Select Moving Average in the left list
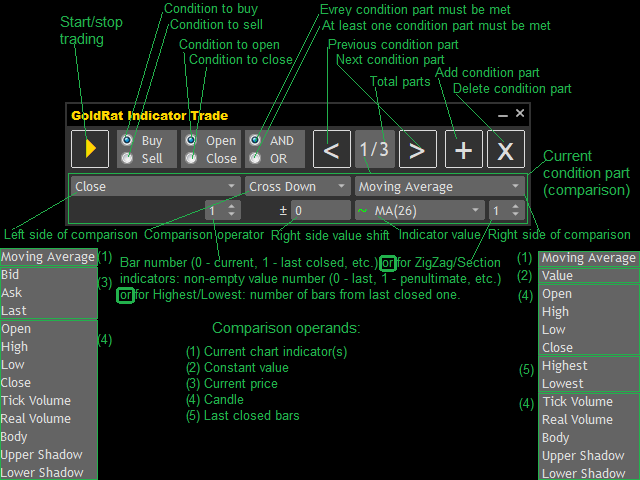 [x=49, y=257]
